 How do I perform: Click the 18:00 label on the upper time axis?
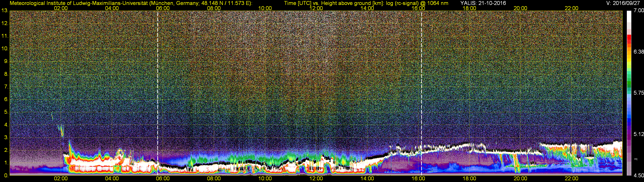point(469,8)
